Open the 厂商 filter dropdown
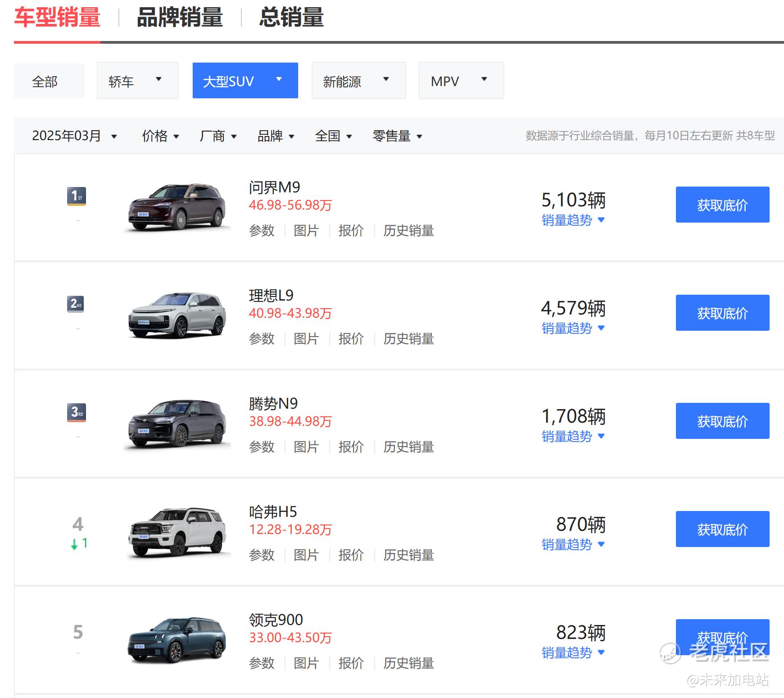The height and width of the screenshot is (698, 784). tap(218, 136)
